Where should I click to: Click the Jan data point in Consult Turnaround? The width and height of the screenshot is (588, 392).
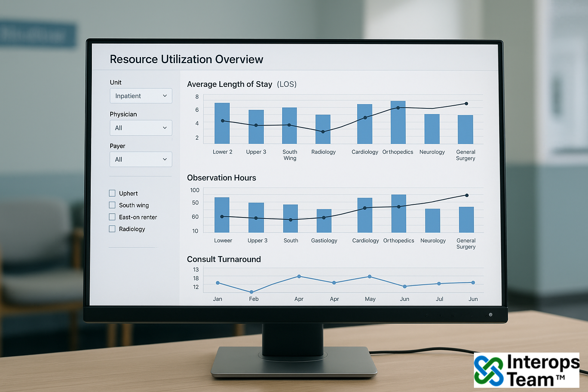[x=218, y=283]
